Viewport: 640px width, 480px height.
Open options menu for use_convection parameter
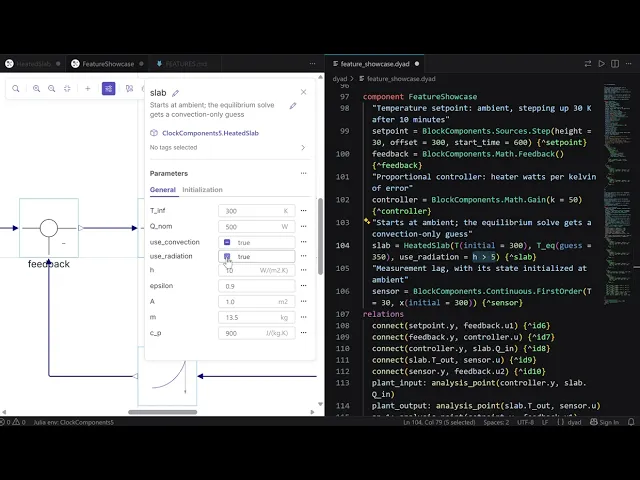(x=303, y=242)
